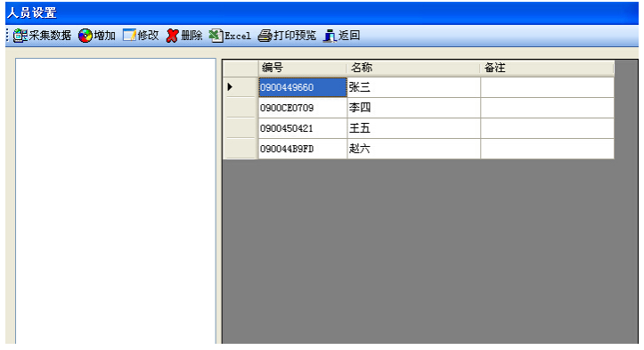Viewport: 644px width, 350px height.
Task: Click the toolbar grip handle at far left
Action: 7,36
